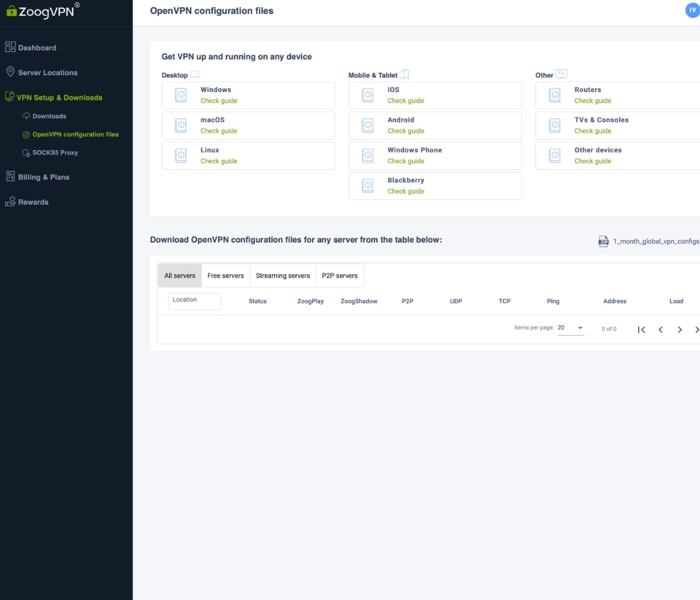Open Check guide link for TVs & Consoles
Screen dimensions: 700x600
pyautogui.click(x=593, y=131)
